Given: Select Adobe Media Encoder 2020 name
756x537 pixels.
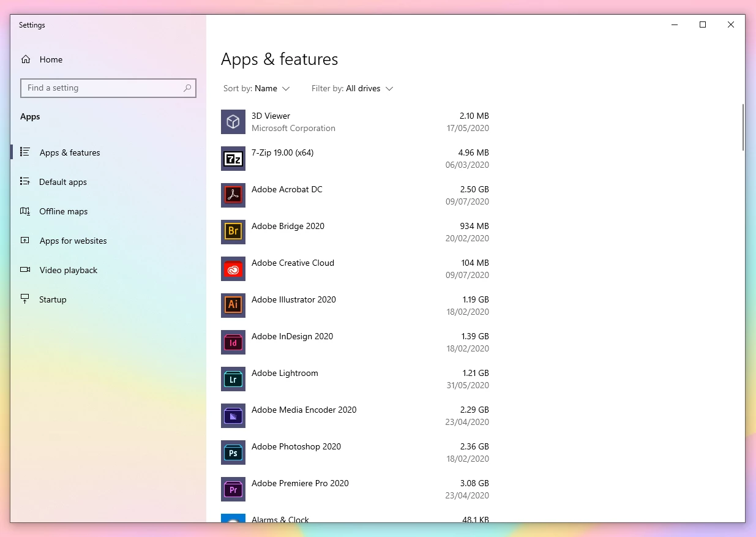Looking at the screenshot, I should 304,410.
